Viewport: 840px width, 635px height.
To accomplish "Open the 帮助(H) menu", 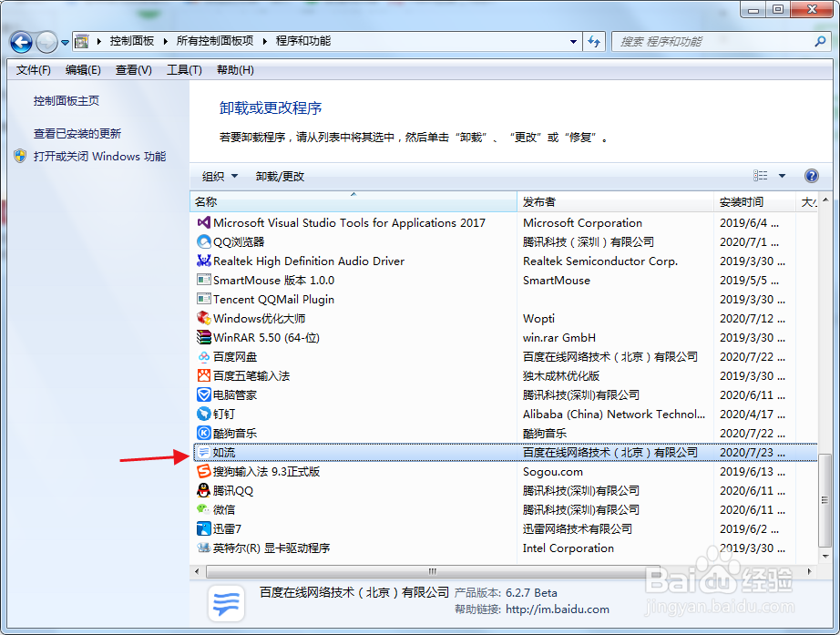I will pos(235,70).
